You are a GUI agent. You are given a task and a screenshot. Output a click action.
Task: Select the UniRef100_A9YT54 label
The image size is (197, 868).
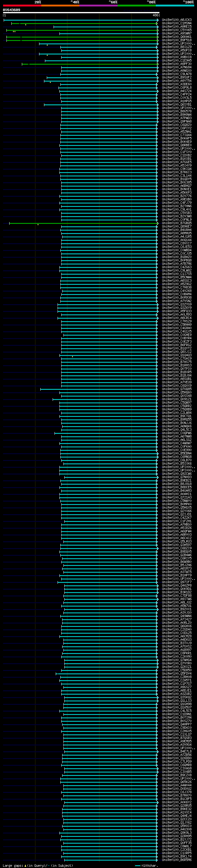[177, 81]
